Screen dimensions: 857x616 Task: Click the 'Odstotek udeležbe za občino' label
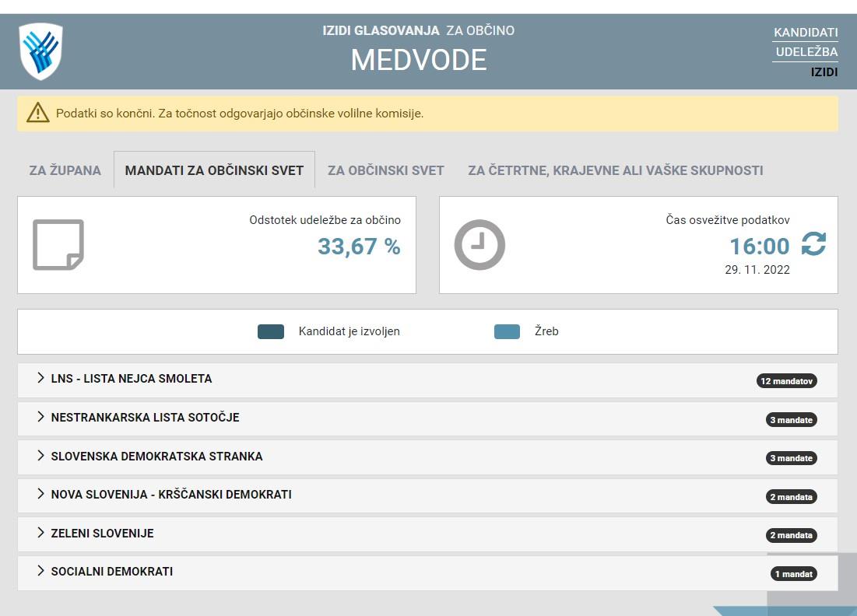coord(325,220)
